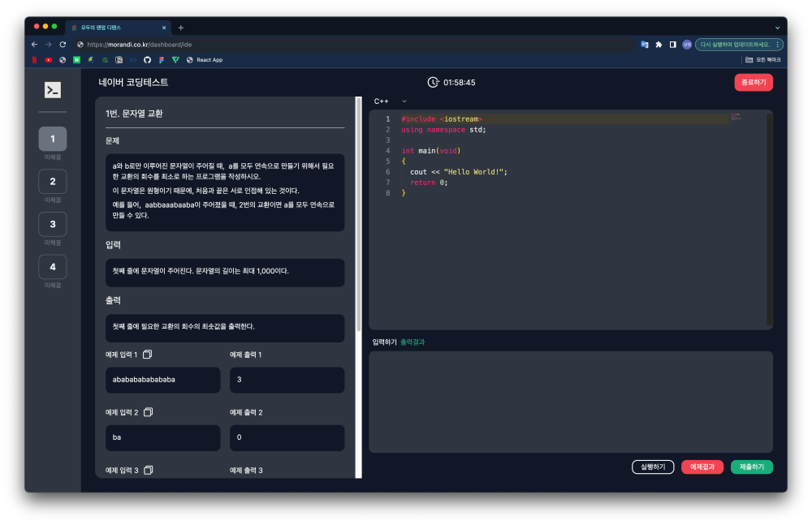Select problem 2 in the sidebar
812x525 pixels.
53,182
